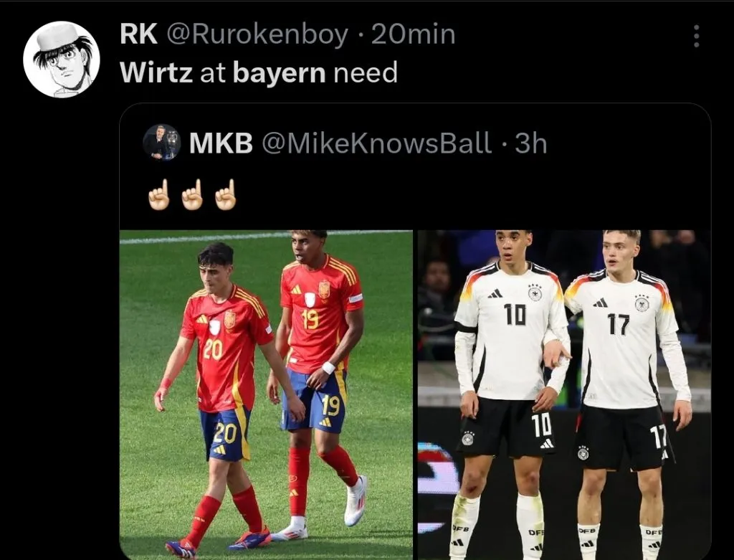Click the MKB display name
Image resolution: width=734 pixels, height=560 pixels.
[x=221, y=143]
